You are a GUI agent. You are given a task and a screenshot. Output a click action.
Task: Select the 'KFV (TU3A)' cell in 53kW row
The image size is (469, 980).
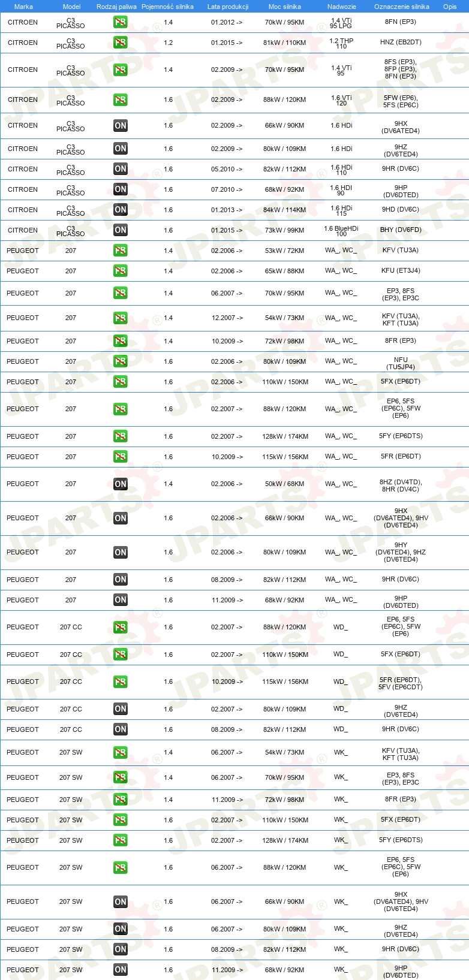coord(401,250)
